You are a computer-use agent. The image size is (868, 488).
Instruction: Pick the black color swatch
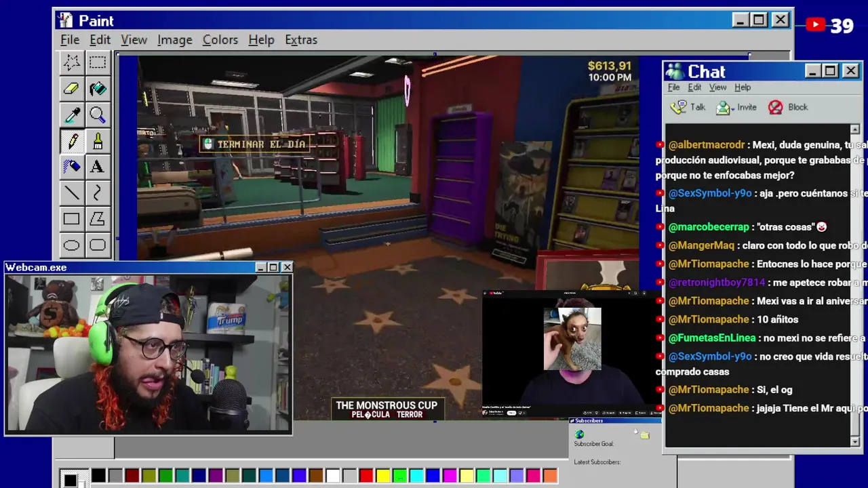click(98, 476)
